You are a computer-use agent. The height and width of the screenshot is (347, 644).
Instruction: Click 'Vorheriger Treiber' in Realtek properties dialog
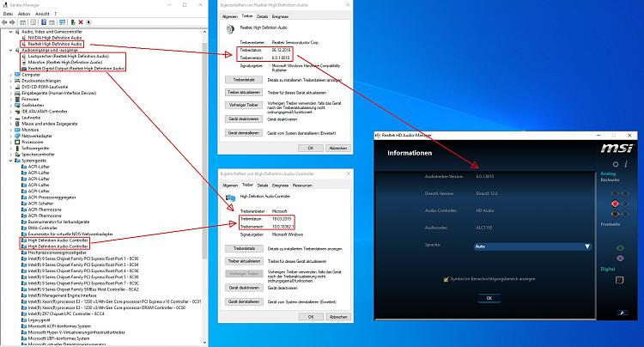tap(244, 105)
